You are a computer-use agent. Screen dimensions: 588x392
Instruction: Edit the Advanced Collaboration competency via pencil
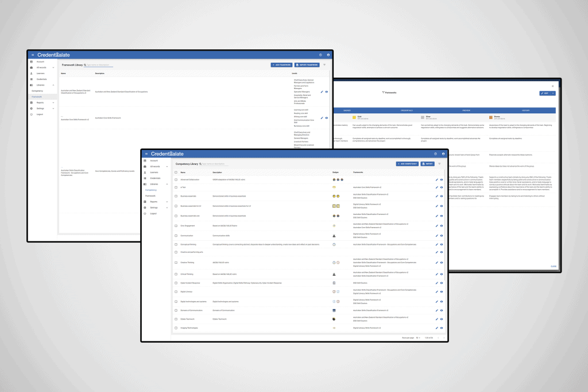[436, 180]
